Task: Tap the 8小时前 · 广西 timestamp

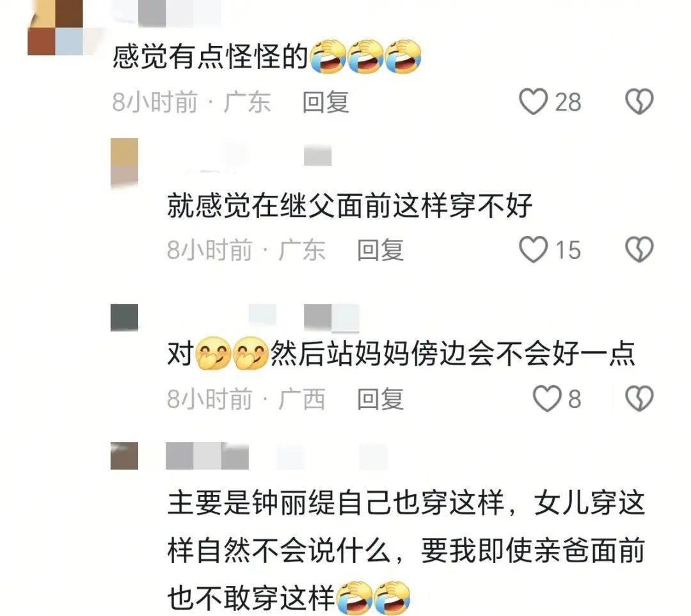Action: (x=246, y=399)
